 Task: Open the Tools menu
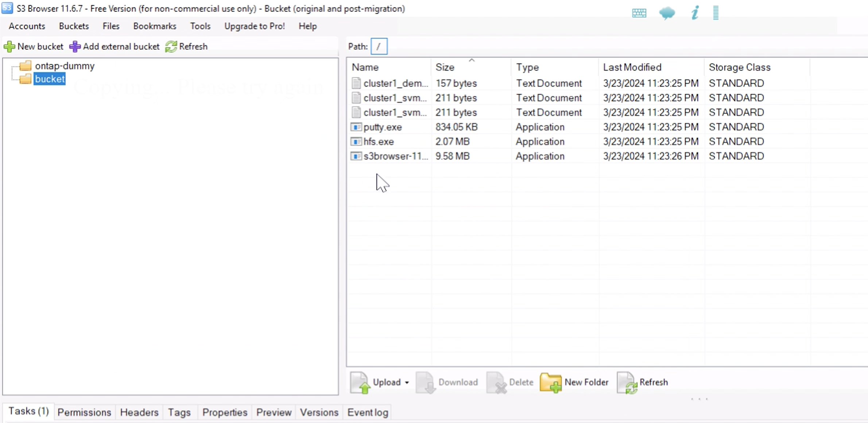(200, 26)
